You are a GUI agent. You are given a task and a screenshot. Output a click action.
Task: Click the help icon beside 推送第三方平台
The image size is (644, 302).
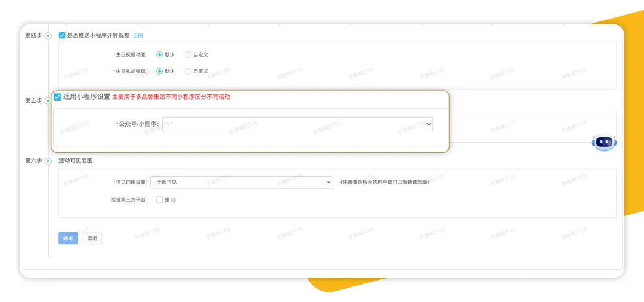tap(174, 201)
